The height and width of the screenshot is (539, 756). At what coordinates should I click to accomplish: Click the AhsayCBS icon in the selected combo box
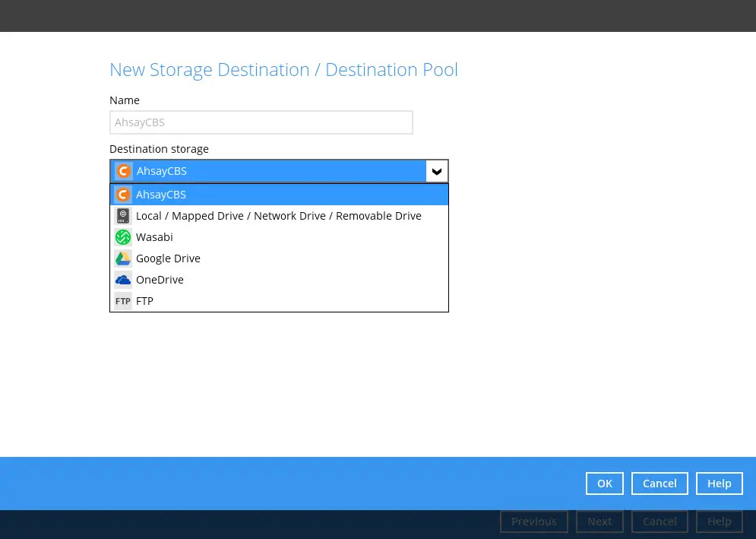(x=123, y=171)
